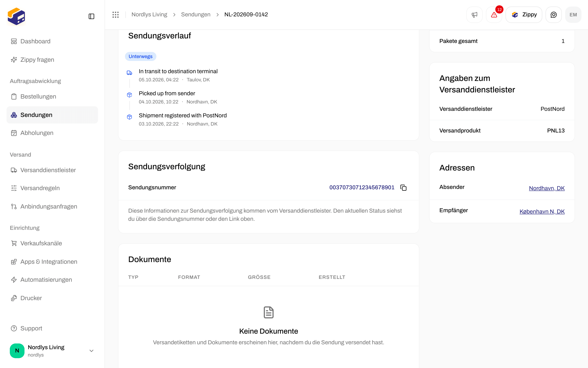Select Sendungen in the sidebar
This screenshot has width=588, height=368.
pyautogui.click(x=52, y=115)
